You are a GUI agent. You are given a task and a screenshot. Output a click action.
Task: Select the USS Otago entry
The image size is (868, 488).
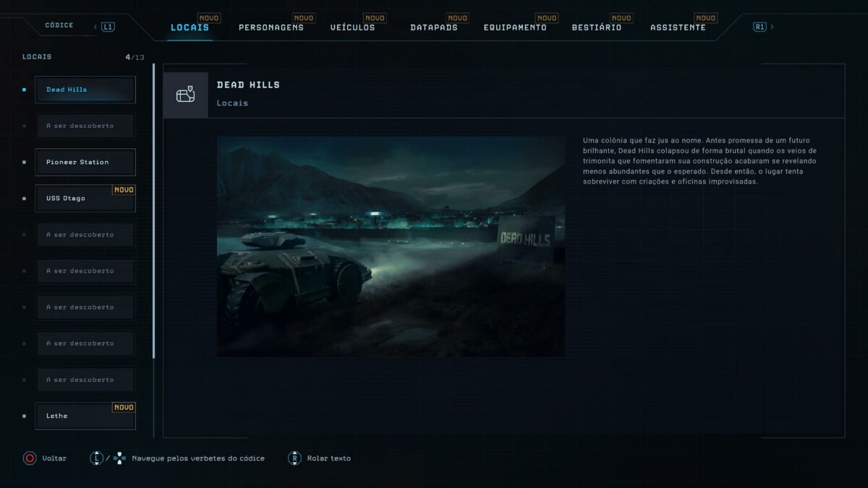pyautogui.click(x=85, y=198)
